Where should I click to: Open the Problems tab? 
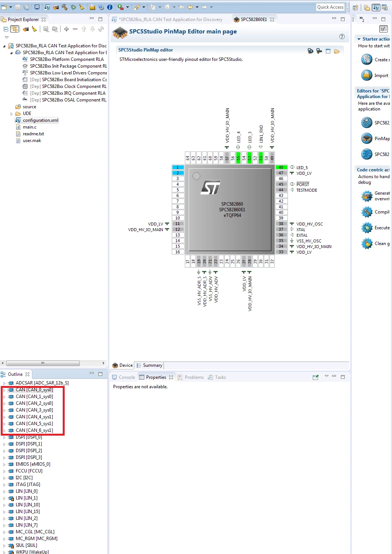pos(191,377)
